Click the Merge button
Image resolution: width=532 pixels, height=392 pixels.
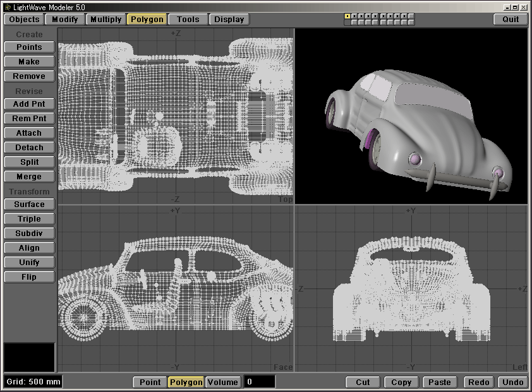pyautogui.click(x=29, y=177)
